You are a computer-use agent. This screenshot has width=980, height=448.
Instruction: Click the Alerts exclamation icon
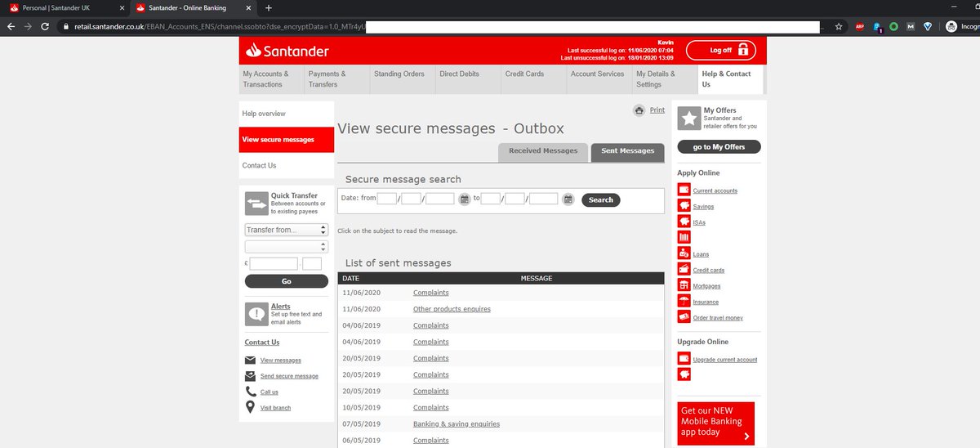[x=256, y=314]
